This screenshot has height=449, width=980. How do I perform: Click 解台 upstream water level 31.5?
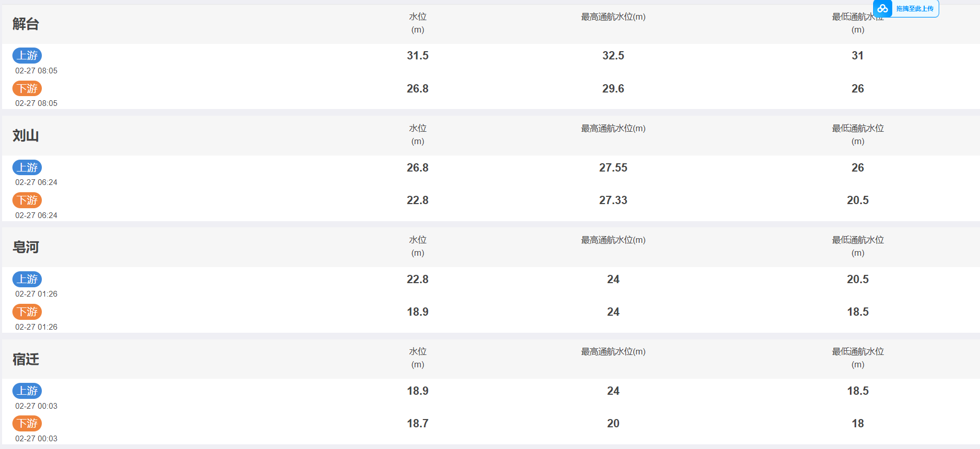point(418,55)
